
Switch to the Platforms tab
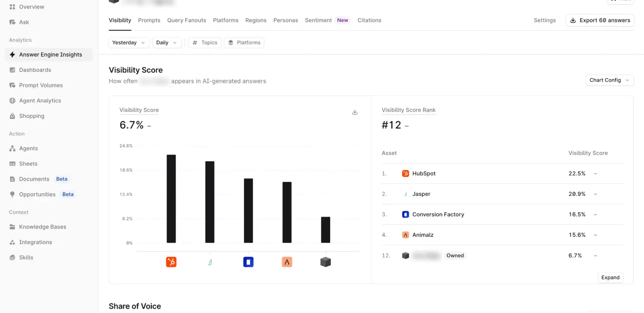pyautogui.click(x=226, y=20)
